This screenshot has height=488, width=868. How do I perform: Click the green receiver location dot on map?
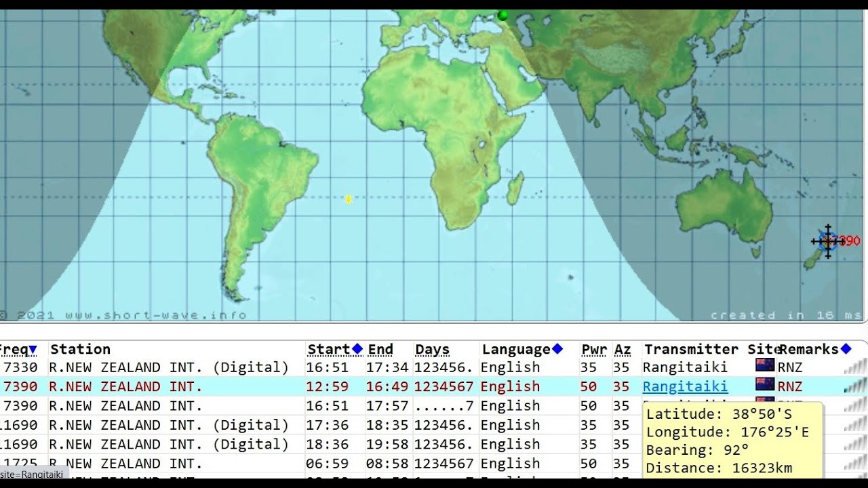click(502, 15)
